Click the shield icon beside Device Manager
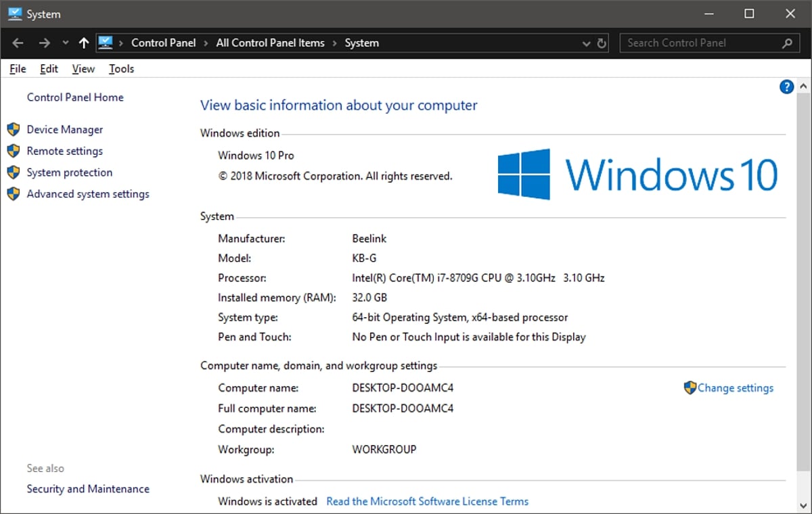 click(x=14, y=129)
